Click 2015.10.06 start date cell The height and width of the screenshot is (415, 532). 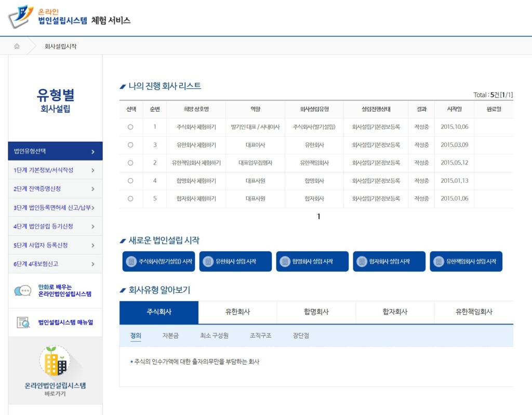[x=454, y=127]
